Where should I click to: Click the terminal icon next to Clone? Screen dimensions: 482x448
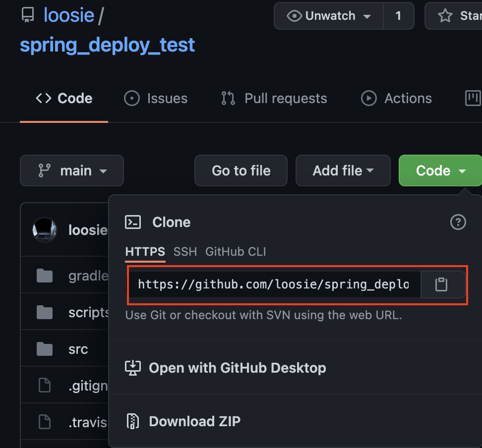133,222
